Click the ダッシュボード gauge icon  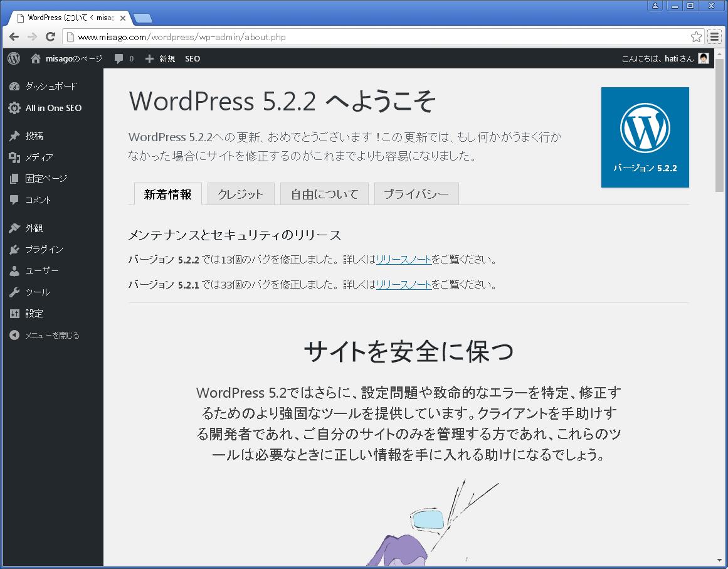(x=14, y=87)
